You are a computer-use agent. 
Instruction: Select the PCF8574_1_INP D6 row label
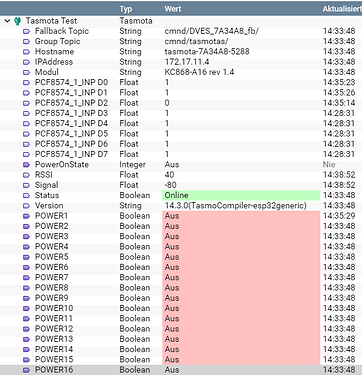pyautogui.click(x=71, y=144)
